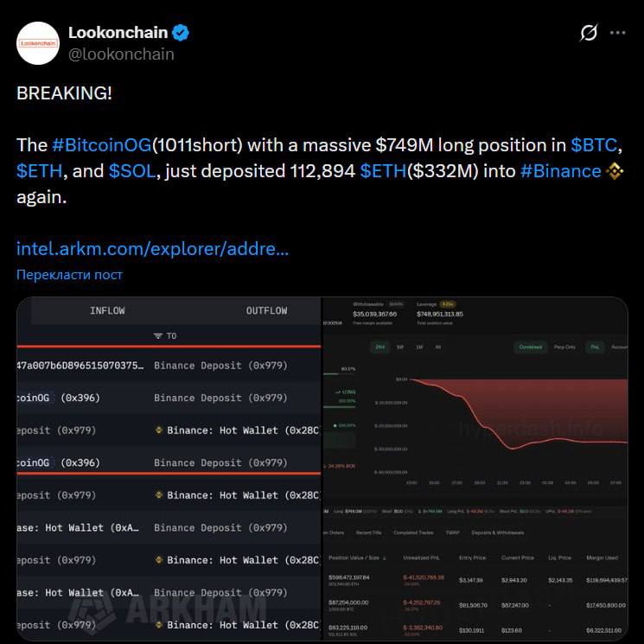The width and height of the screenshot is (644, 644).
Task: Click the Grok icon in post header
Action: [589, 34]
